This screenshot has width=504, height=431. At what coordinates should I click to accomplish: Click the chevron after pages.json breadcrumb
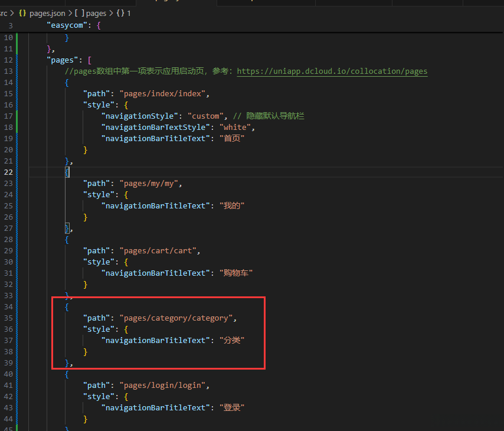(x=70, y=13)
